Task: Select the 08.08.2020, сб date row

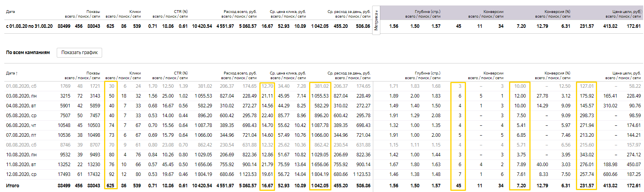Action: click(x=21, y=145)
